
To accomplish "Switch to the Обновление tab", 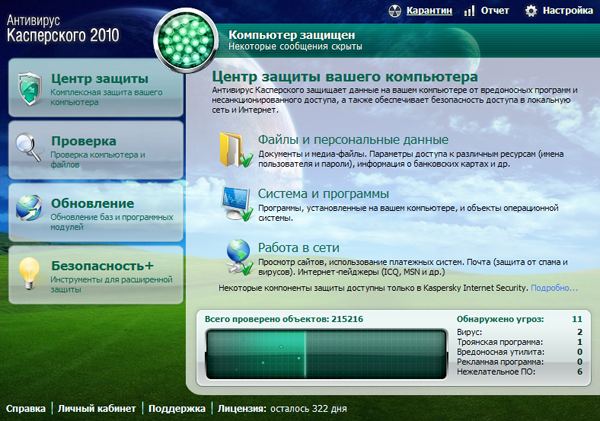I will [x=96, y=212].
